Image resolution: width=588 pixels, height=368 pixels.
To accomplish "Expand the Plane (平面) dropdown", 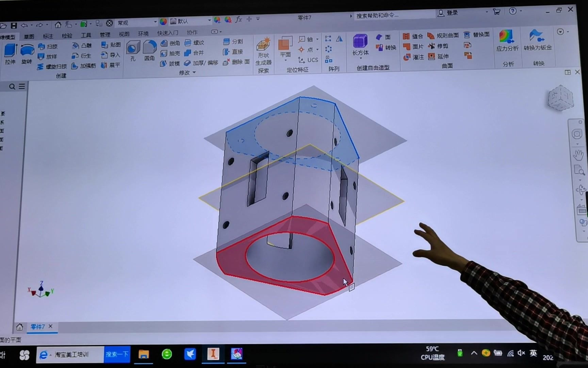I will pyautogui.click(x=286, y=60).
